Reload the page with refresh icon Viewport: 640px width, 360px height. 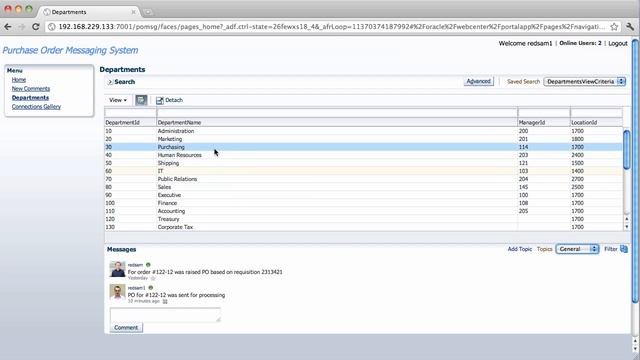click(36, 27)
